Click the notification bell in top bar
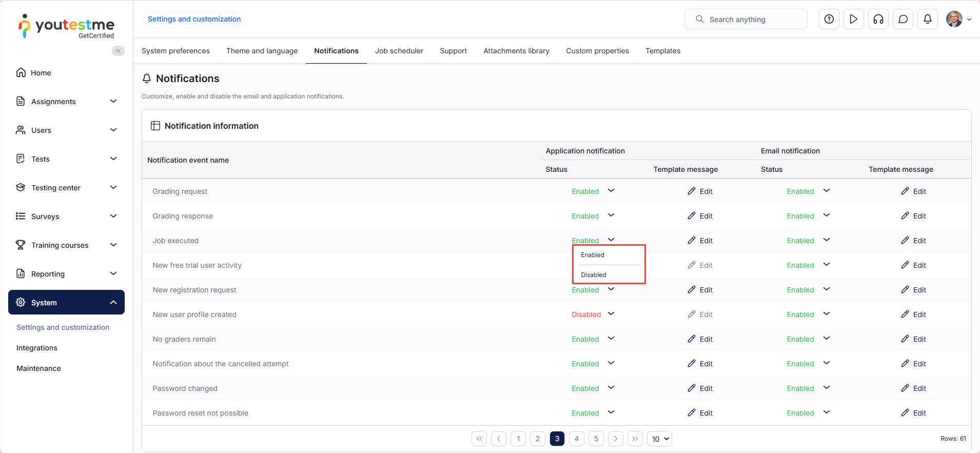Image resolution: width=980 pixels, height=453 pixels. click(x=927, y=19)
